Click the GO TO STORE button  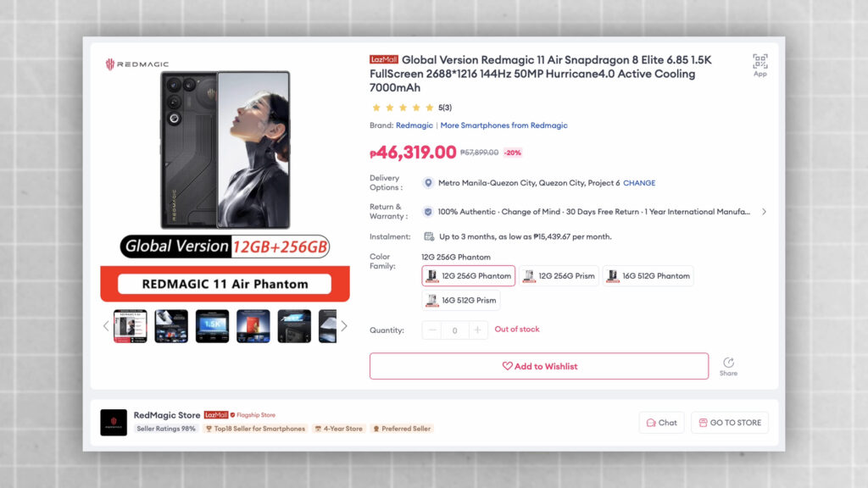click(x=729, y=423)
